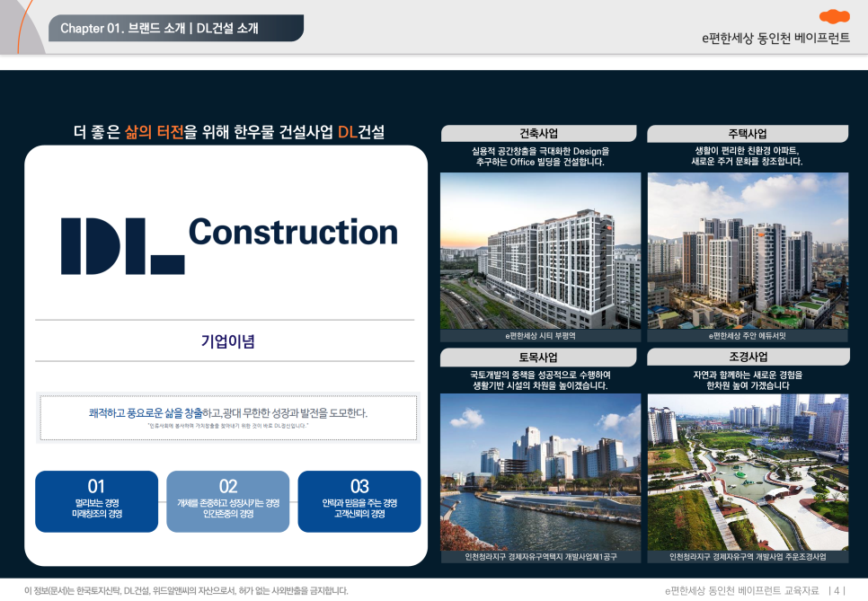Click caption '인천청라지구 경제자유구역 개발사업 주운조경사업'

(748, 557)
